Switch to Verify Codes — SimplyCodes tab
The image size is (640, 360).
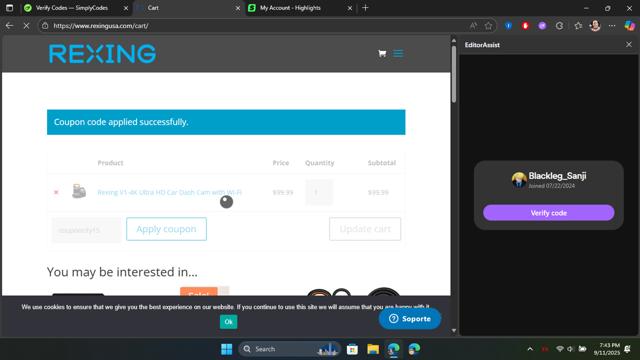71,8
